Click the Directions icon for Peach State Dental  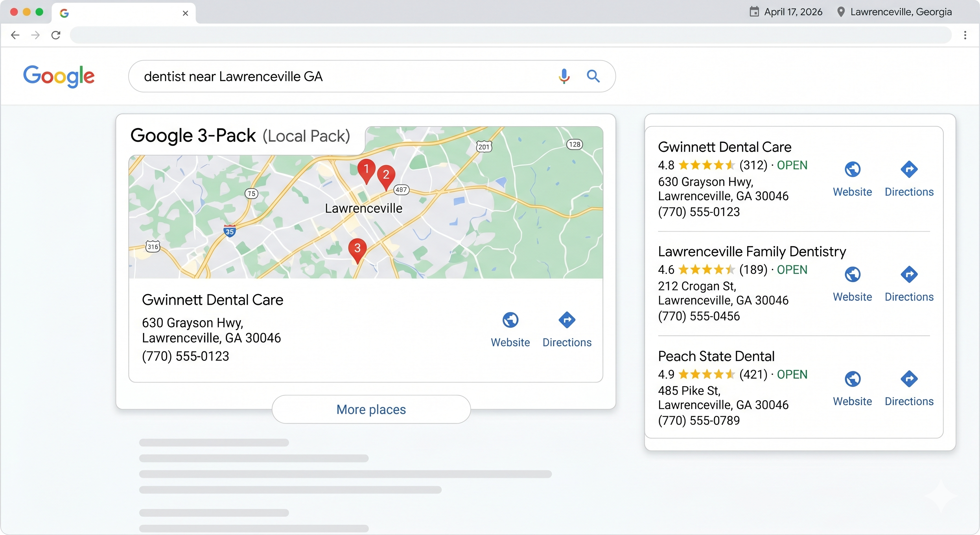(x=909, y=379)
